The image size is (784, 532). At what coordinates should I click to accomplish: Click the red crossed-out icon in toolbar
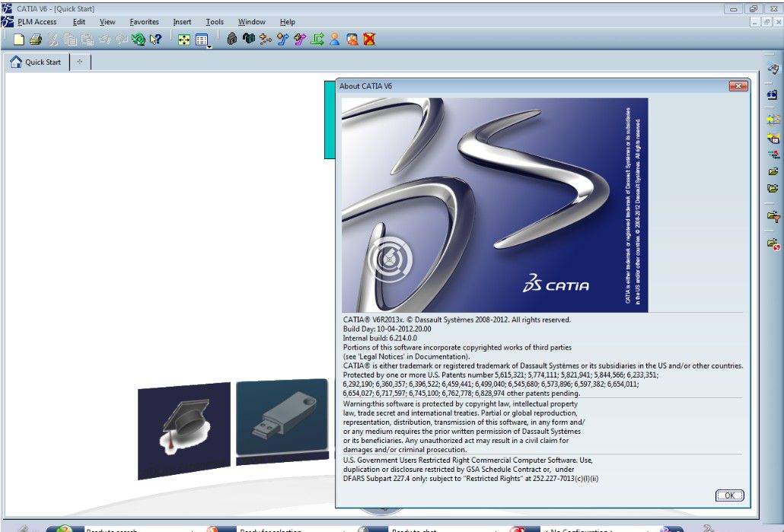(369, 40)
